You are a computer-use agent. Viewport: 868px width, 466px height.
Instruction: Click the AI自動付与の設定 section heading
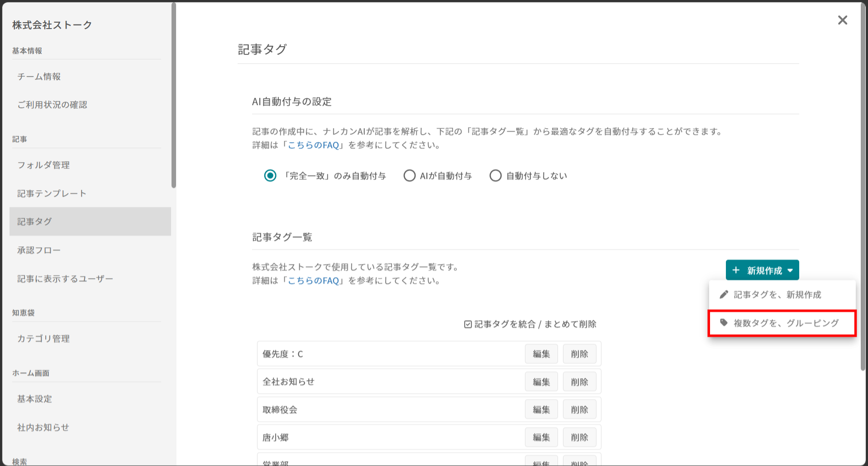pos(291,101)
